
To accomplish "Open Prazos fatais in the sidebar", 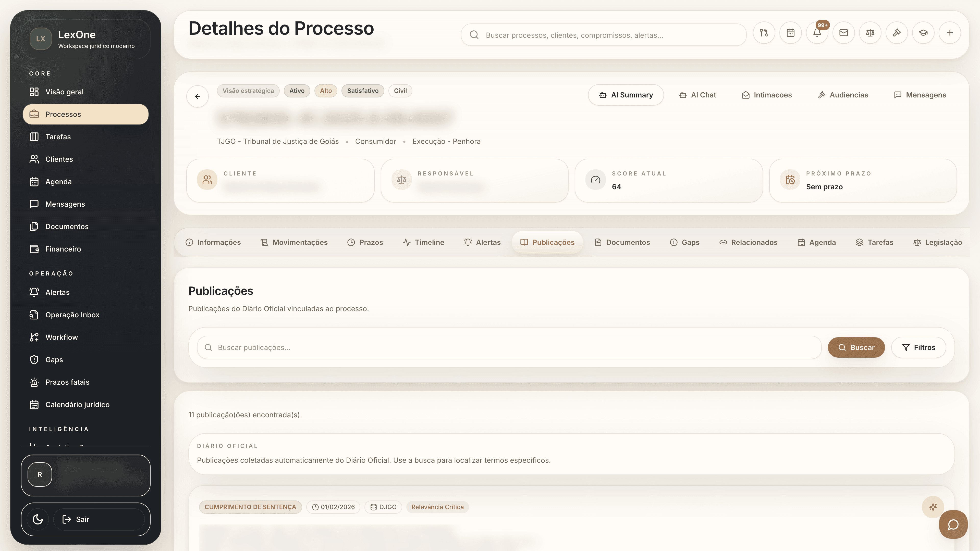I will [67, 382].
